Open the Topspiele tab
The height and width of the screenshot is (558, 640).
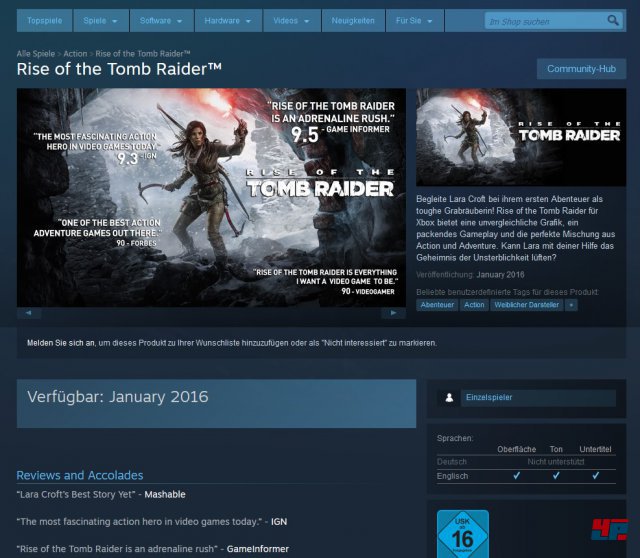pyautogui.click(x=44, y=20)
